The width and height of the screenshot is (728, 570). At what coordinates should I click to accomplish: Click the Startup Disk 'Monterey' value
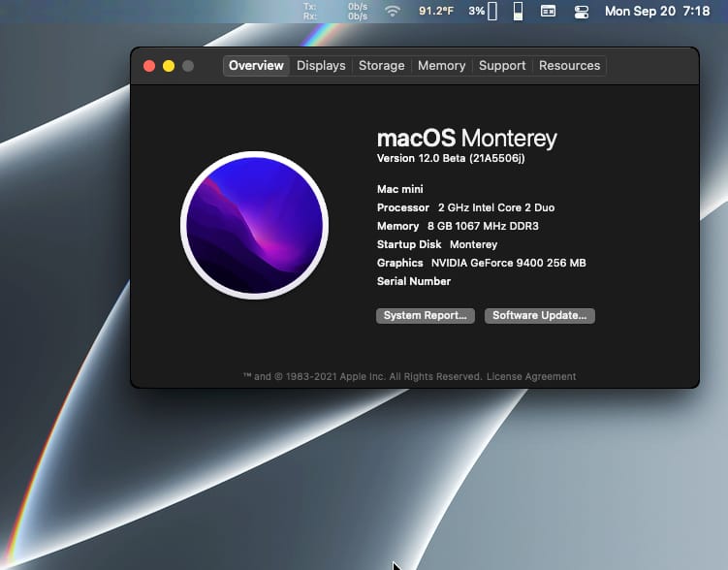(x=473, y=244)
